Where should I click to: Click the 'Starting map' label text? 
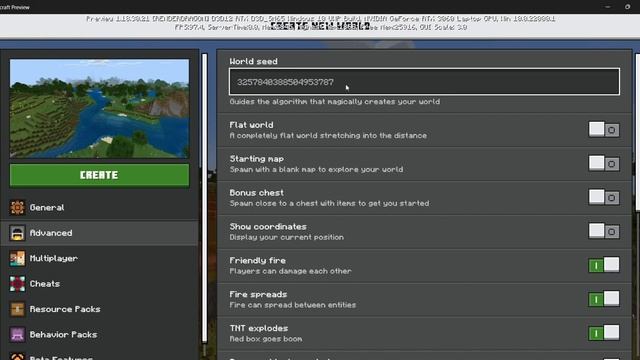point(256,159)
